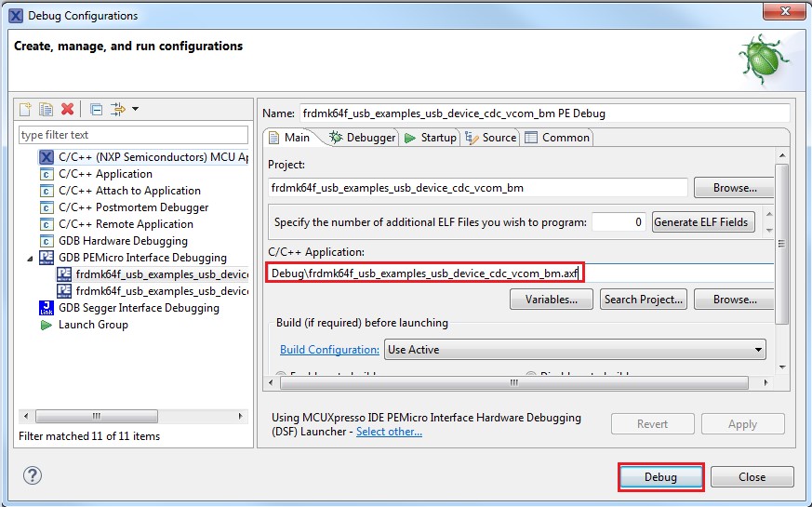Switch to the Source tab
Viewport: 812px width, 507px height.
pyautogui.click(x=491, y=138)
